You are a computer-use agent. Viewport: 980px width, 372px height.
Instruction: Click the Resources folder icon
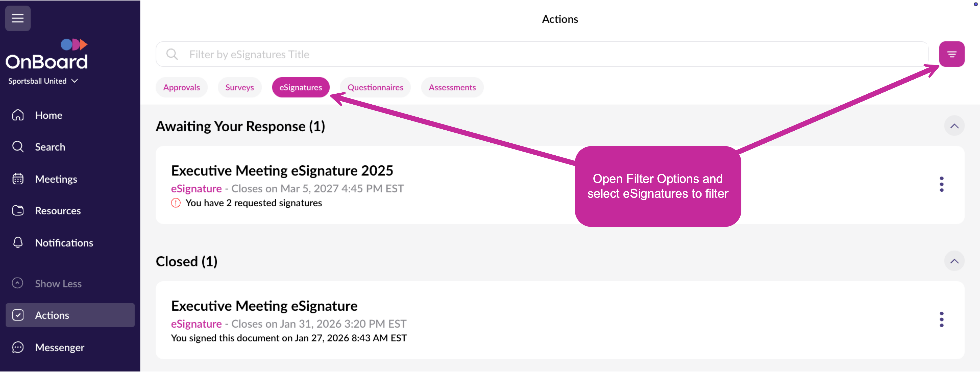click(18, 211)
